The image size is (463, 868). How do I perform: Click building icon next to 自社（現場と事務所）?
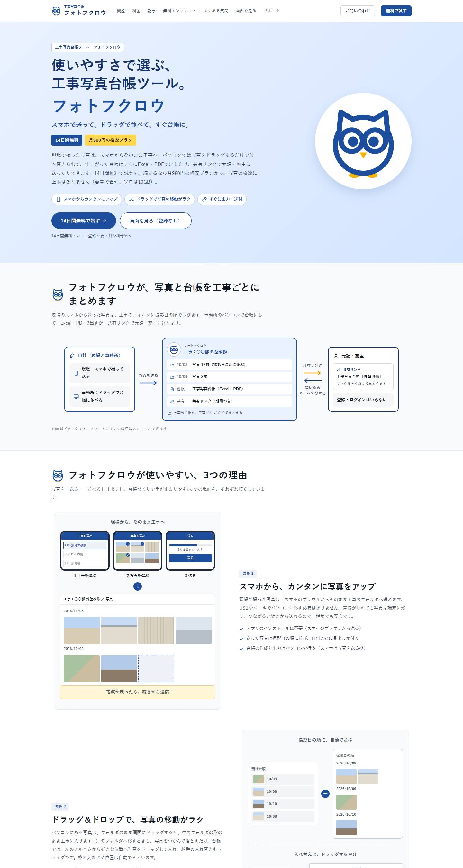[x=72, y=356]
